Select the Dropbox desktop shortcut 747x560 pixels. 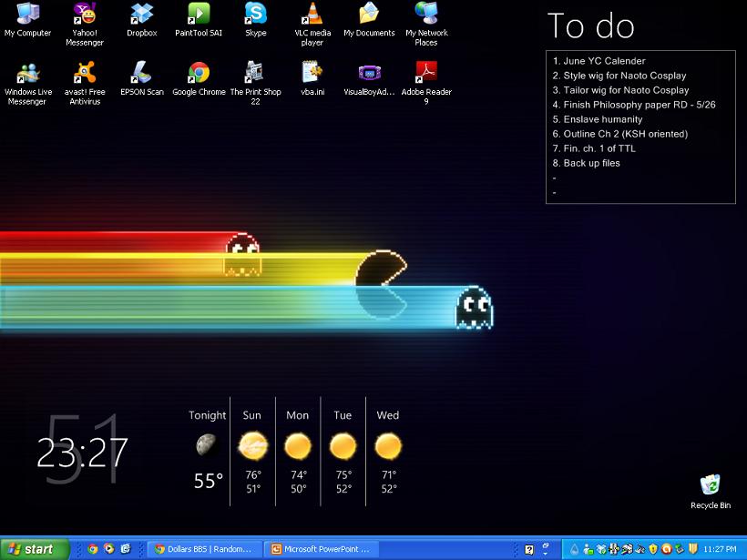(141, 20)
